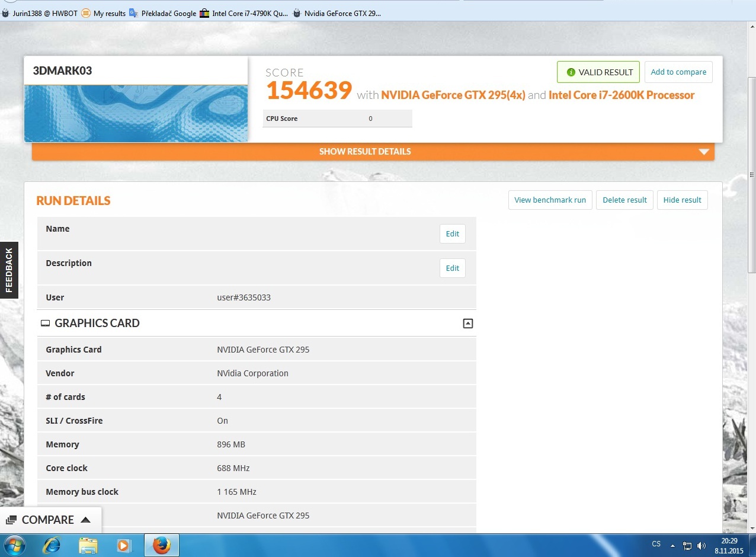Click the Memory bus clock 1 165 MHz value

(236, 492)
